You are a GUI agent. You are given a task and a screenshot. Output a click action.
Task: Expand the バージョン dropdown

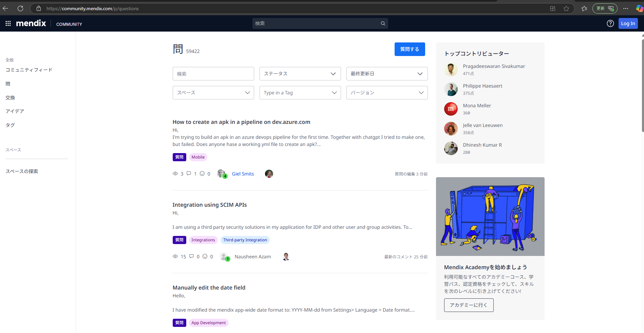pyautogui.click(x=386, y=92)
